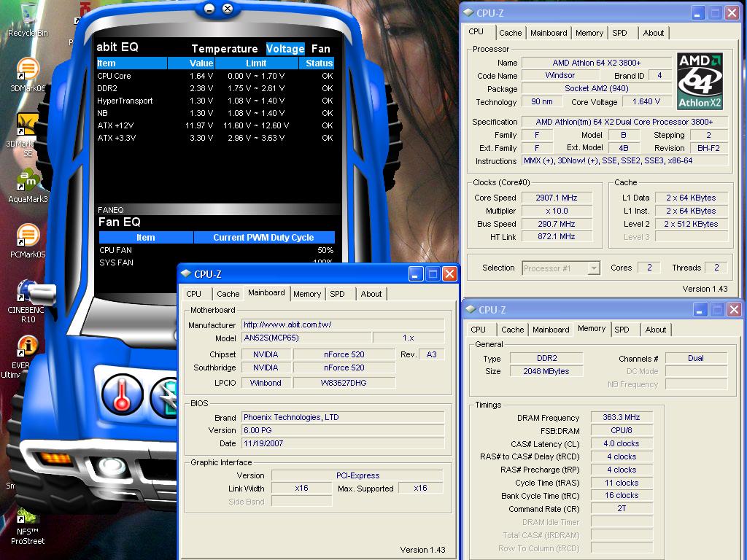Select the CPU FAN duty cycle row

pyautogui.click(x=216, y=250)
